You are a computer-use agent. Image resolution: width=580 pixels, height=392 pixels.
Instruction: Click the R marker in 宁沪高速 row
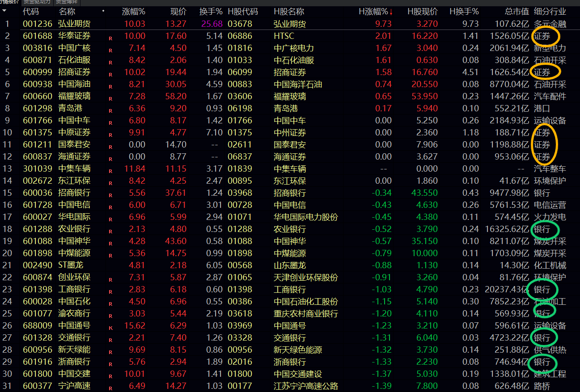click(110, 389)
